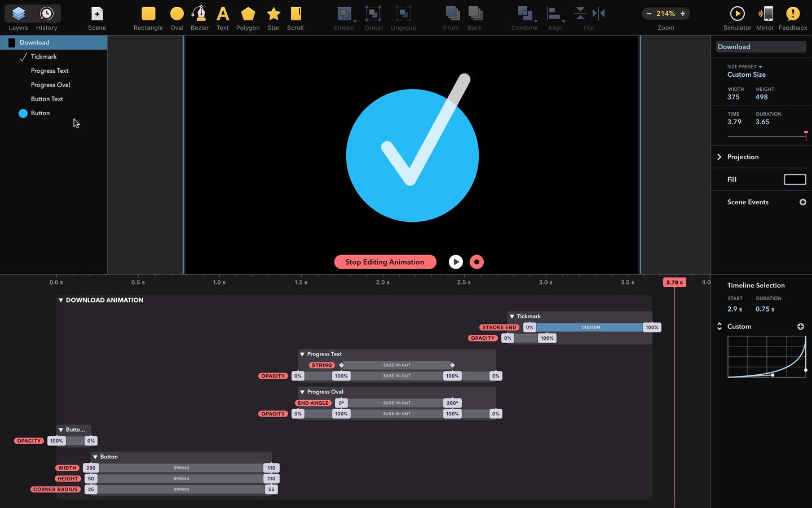Screen dimensions: 812x508
Task: Collapse the Download Animation timeline group
Action: click(x=61, y=300)
